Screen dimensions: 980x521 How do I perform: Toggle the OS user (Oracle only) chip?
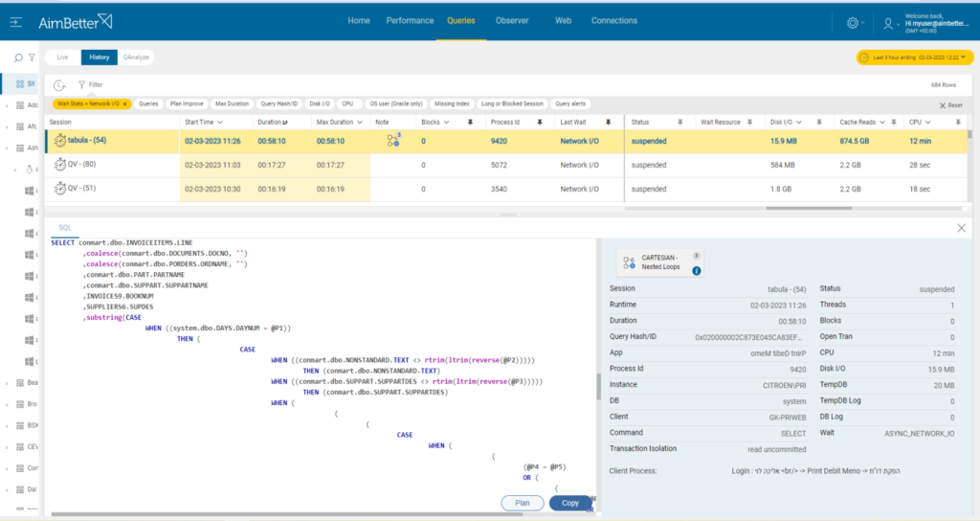pyautogui.click(x=395, y=103)
